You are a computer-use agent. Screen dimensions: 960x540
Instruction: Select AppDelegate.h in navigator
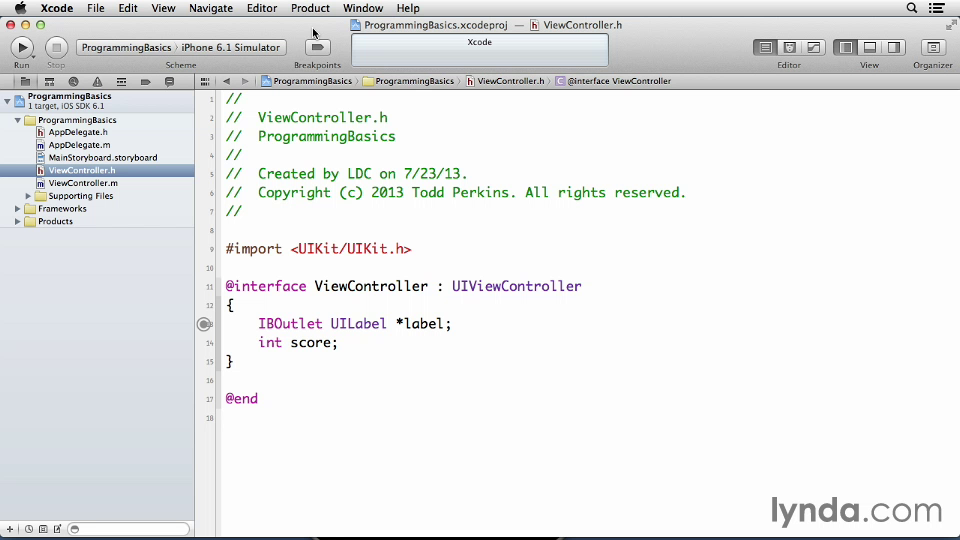click(78, 132)
